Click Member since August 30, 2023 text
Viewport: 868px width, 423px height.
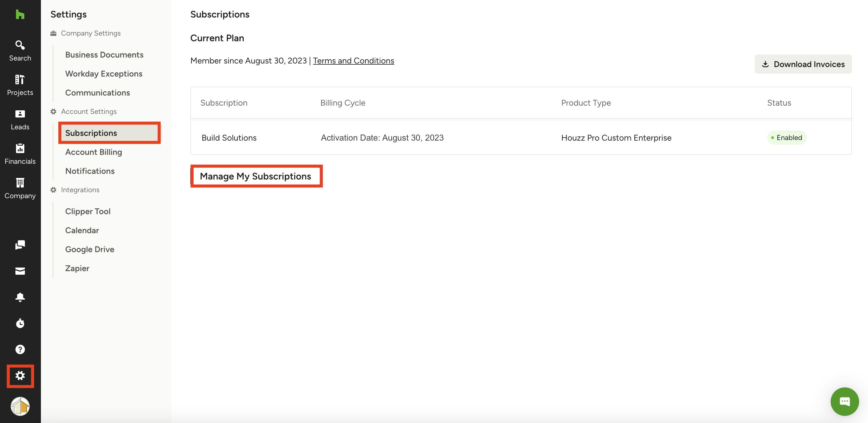click(248, 61)
